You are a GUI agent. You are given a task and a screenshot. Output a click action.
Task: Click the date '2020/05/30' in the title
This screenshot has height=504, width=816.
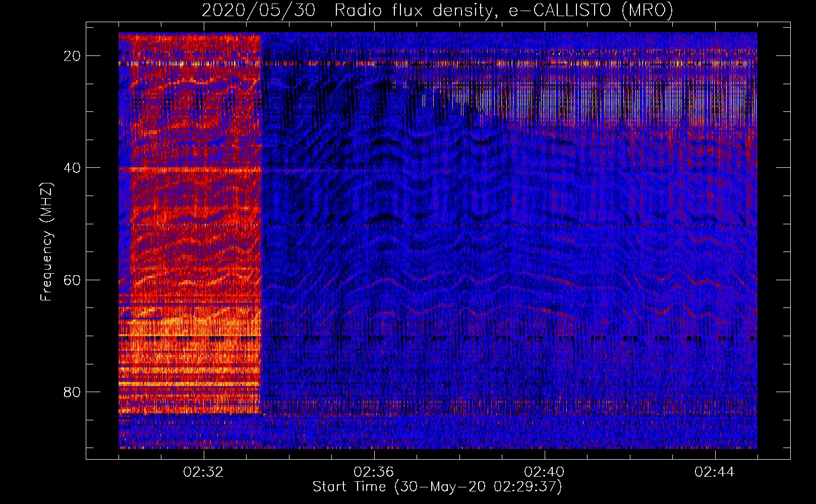pos(258,10)
